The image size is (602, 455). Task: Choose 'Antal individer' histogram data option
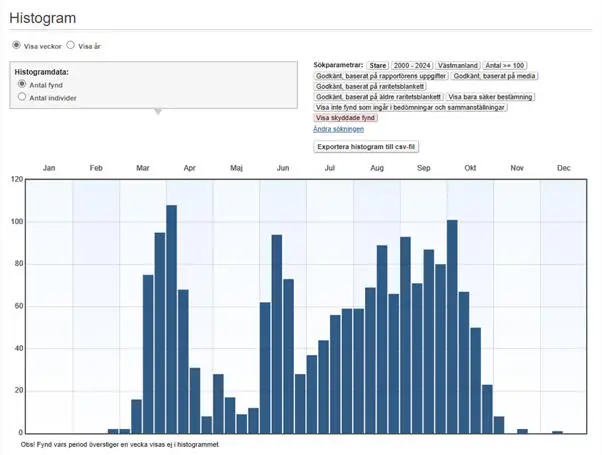coord(22,98)
